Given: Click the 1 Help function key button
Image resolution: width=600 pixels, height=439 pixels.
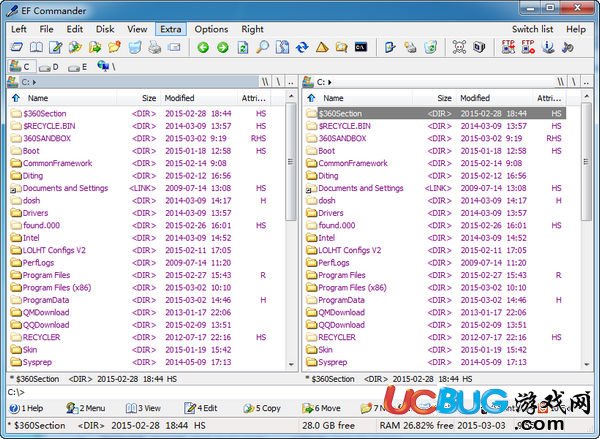Looking at the screenshot, I should tap(26, 408).
